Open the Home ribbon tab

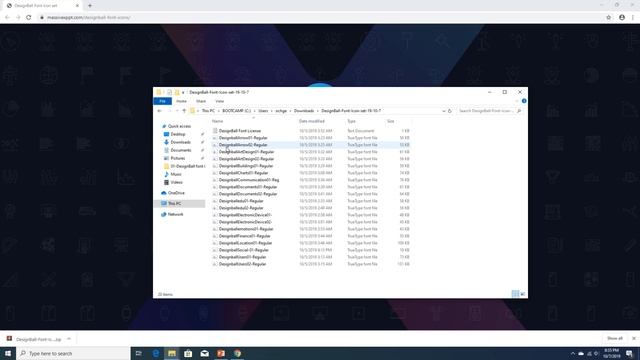pos(181,101)
